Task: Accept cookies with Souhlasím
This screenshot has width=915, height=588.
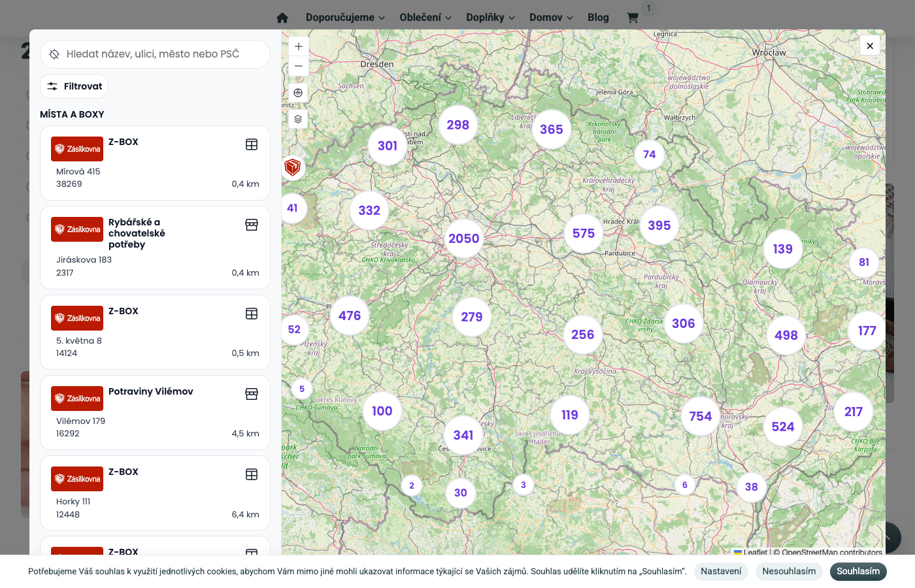Action: [x=858, y=572]
